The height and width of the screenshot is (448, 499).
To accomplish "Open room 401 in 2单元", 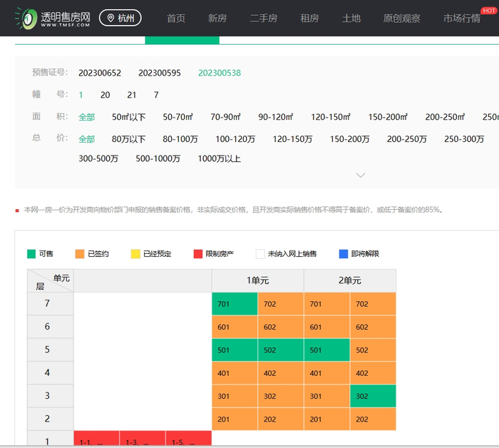I will 326,373.
